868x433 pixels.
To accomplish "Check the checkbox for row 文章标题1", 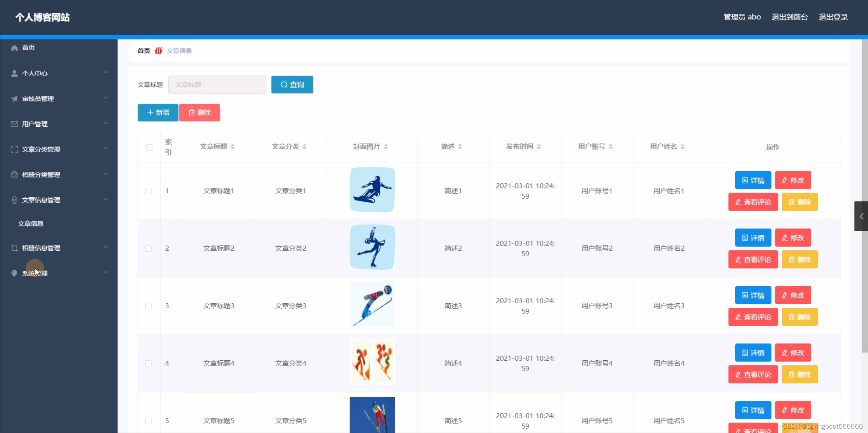I will [x=148, y=191].
